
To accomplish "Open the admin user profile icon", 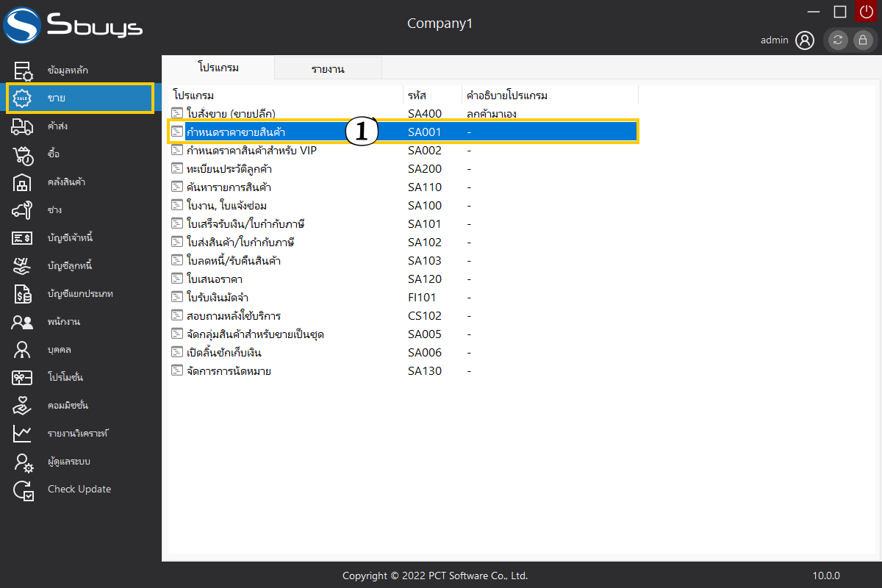I will [x=805, y=40].
